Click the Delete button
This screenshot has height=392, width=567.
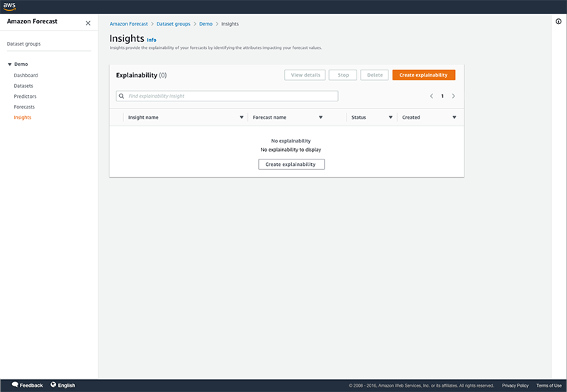click(x=374, y=75)
